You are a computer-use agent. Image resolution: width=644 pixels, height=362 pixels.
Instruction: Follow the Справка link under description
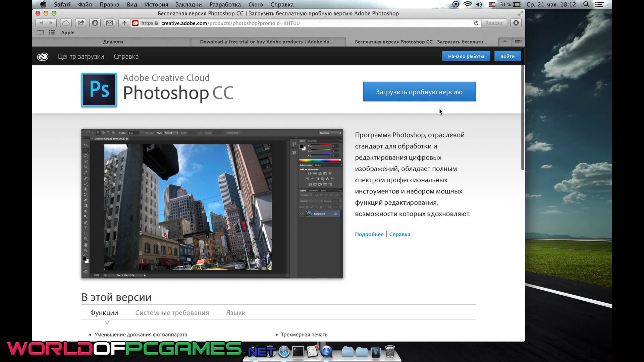point(399,234)
